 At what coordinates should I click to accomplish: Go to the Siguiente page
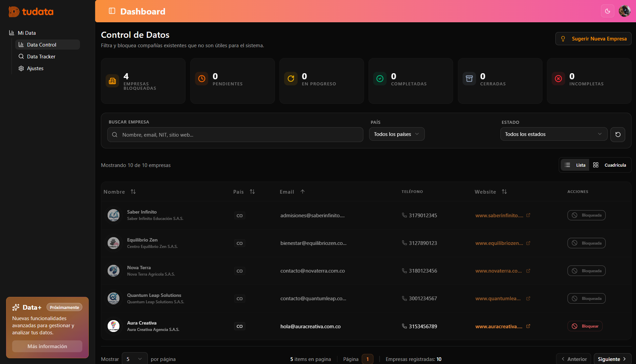pyautogui.click(x=612, y=359)
